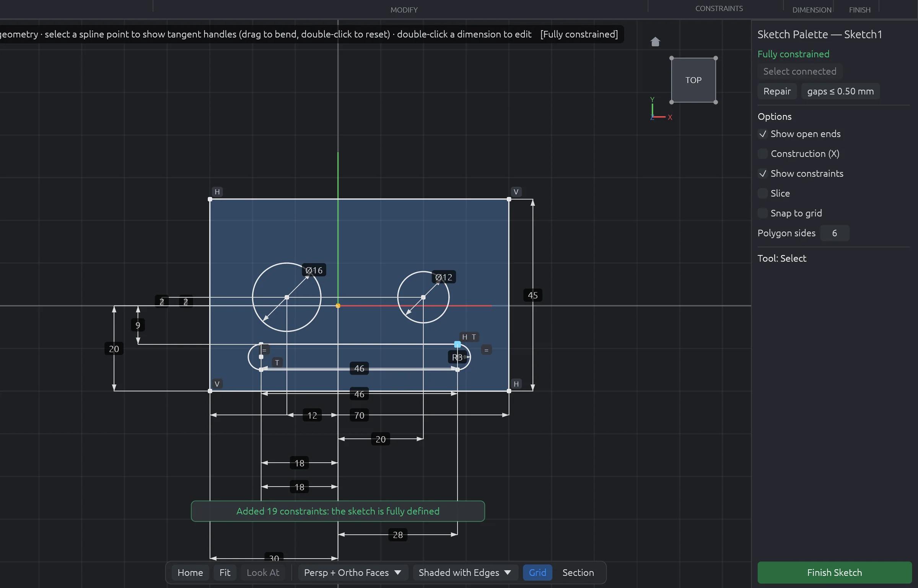This screenshot has height=588, width=918.
Task: Click the Fully constrained status text
Action: [x=793, y=54]
